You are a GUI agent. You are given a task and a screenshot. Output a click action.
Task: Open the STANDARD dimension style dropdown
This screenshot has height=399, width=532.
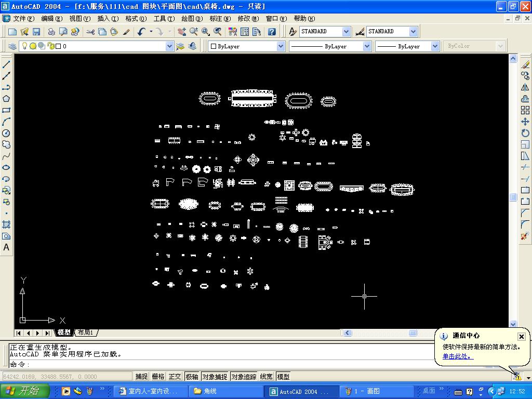tap(413, 32)
